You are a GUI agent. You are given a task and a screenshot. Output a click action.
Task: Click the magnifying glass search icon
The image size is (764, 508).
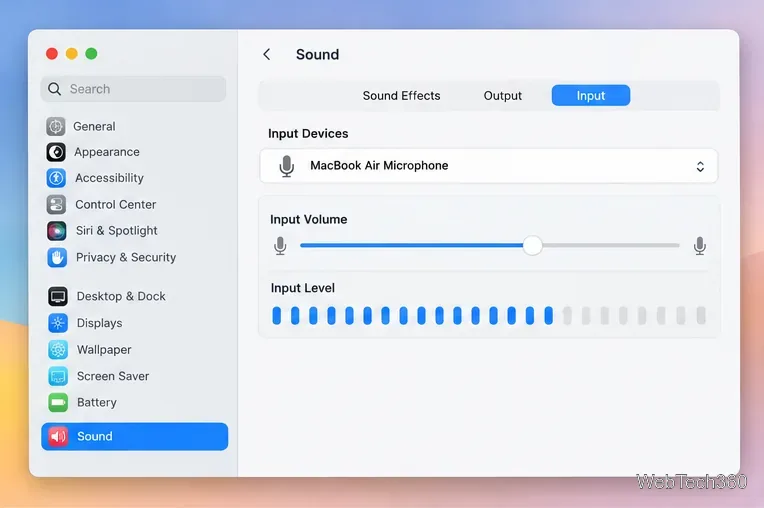tap(55, 89)
